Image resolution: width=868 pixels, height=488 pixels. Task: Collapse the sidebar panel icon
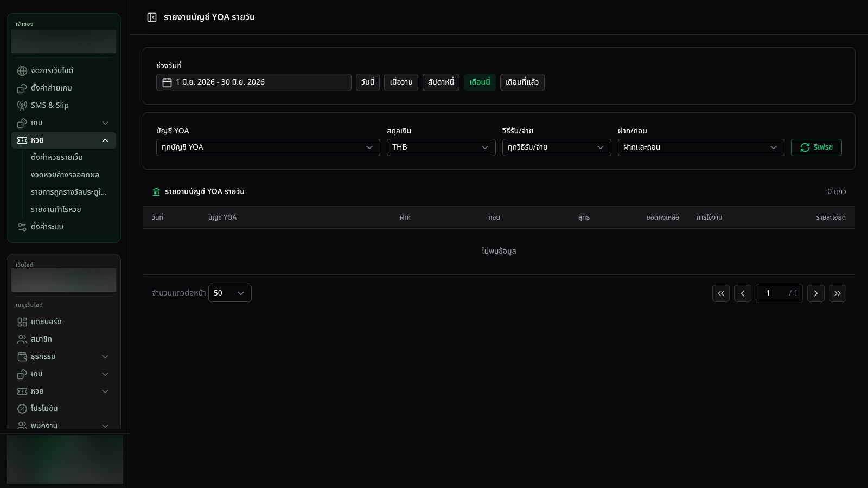pos(152,17)
